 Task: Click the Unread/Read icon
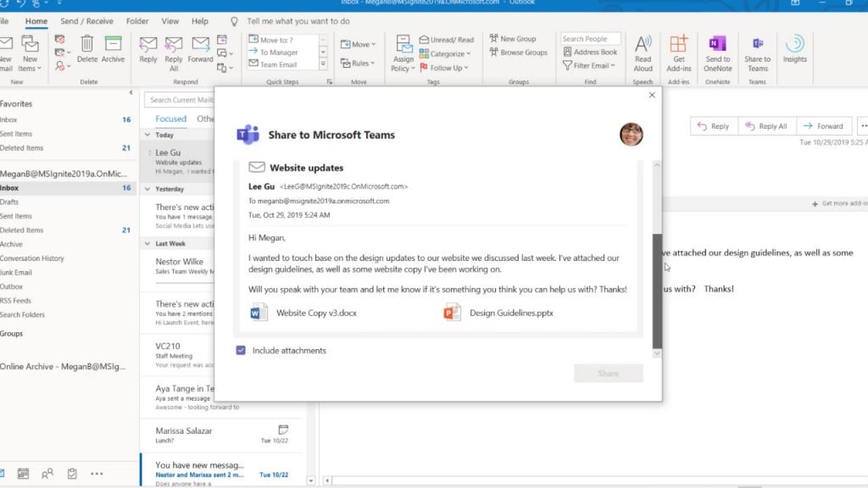[424, 40]
